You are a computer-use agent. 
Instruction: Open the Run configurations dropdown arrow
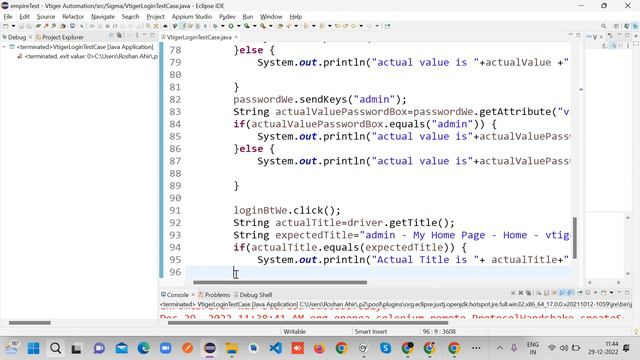tap(238, 26)
